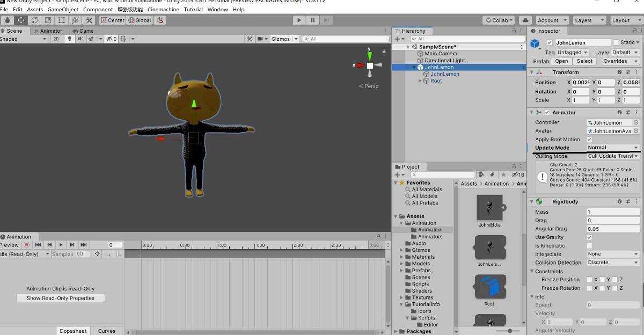Open Transform component preset icon
Screen dimensions: 644x335
(x=627, y=72)
